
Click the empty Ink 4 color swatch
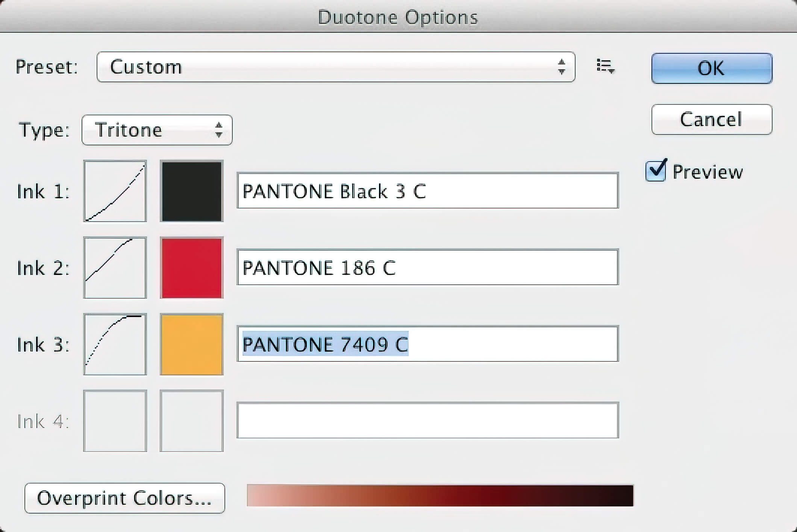click(192, 421)
